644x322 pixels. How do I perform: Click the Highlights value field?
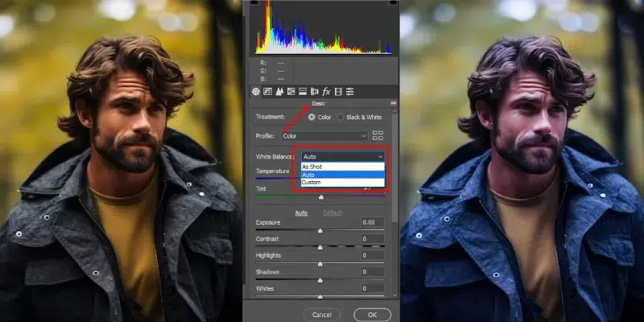point(373,255)
